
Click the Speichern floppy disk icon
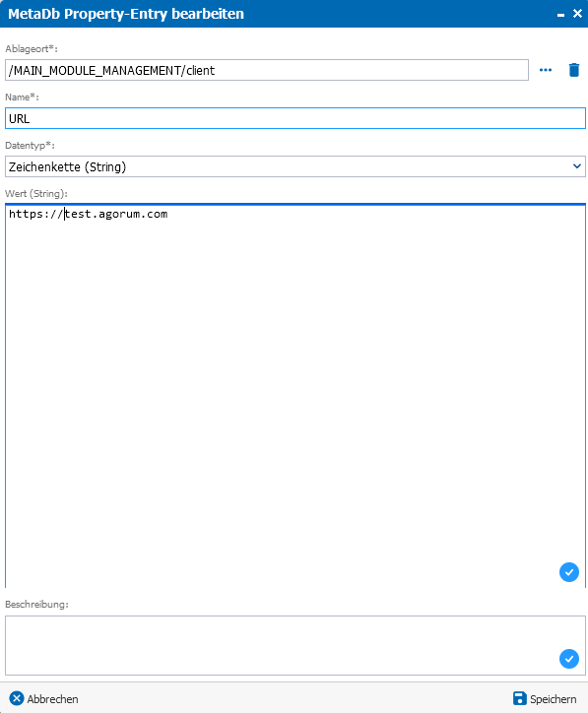[x=519, y=698]
